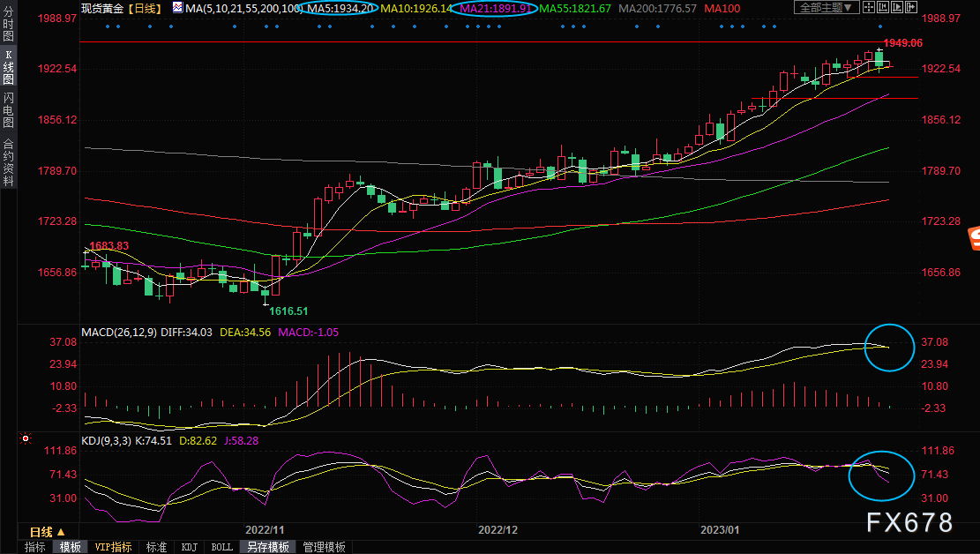This screenshot has width=980, height=554.
Task: Click the 1949.06 high price label
Action: (903, 42)
